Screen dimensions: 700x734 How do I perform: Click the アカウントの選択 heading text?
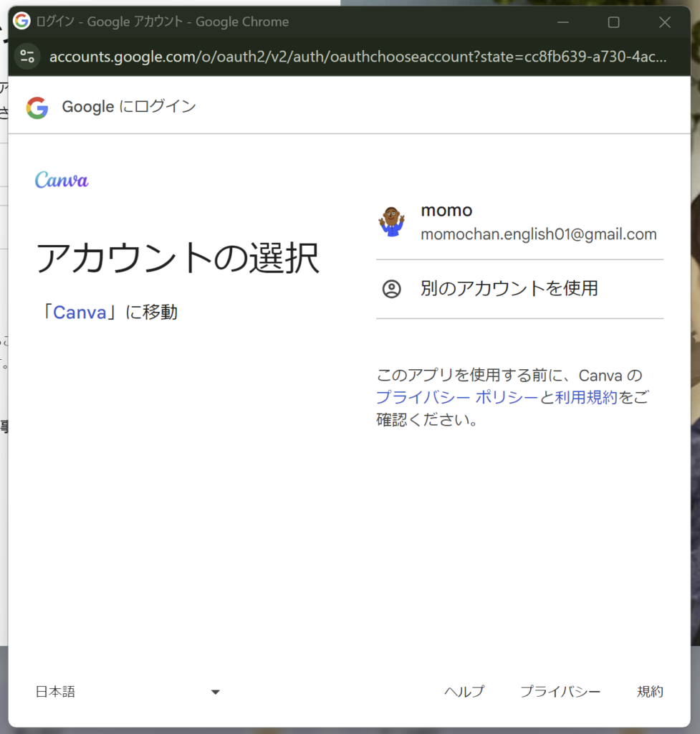[178, 258]
